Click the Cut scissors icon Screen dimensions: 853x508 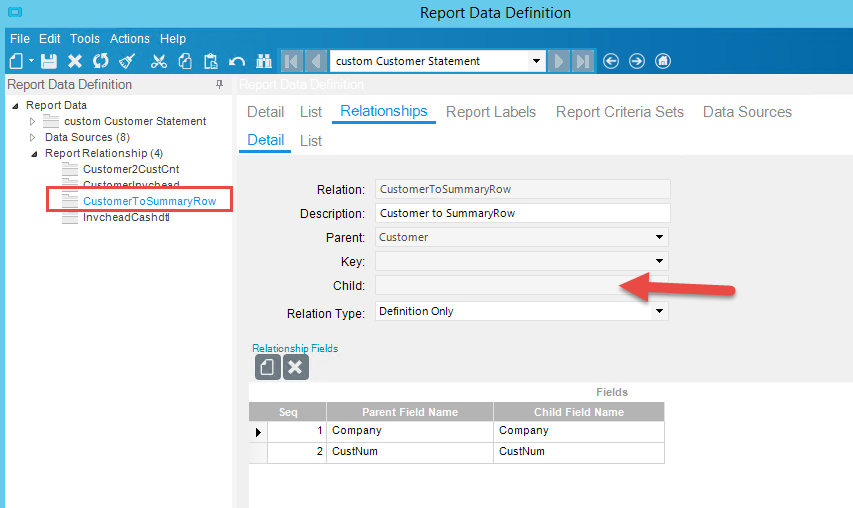coord(159,61)
